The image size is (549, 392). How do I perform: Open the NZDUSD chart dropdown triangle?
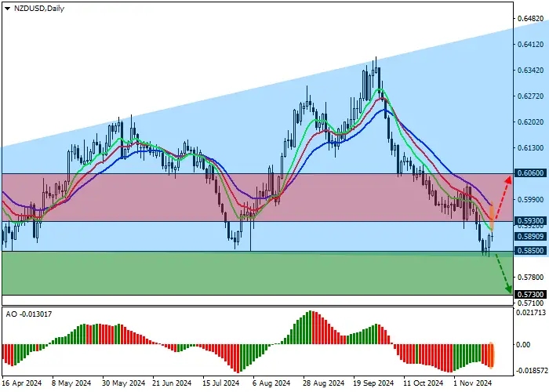point(7,9)
